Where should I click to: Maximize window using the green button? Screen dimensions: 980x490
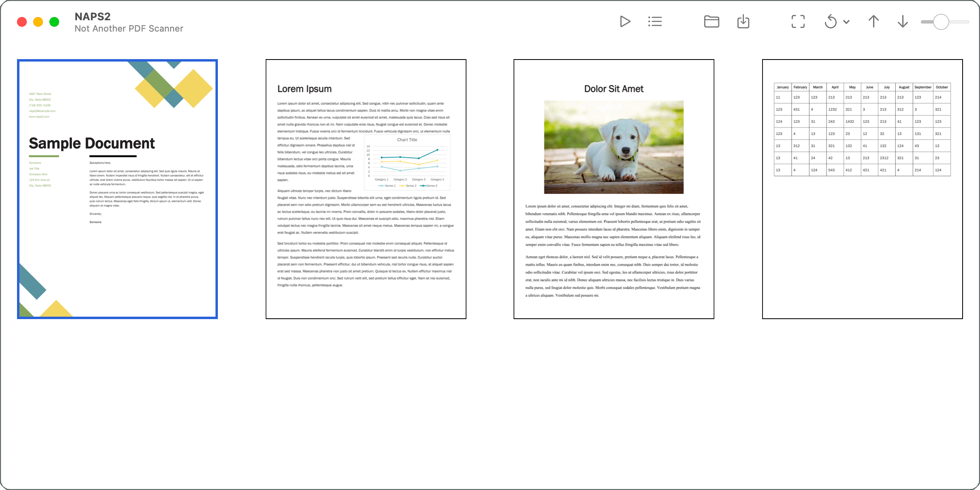pyautogui.click(x=54, y=22)
